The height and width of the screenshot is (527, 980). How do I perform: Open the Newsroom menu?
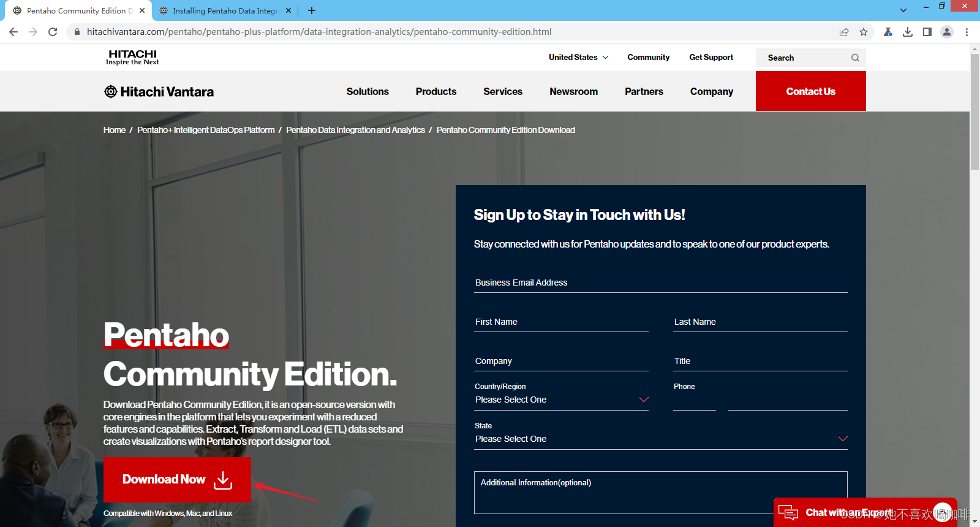(x=574, y=91)
